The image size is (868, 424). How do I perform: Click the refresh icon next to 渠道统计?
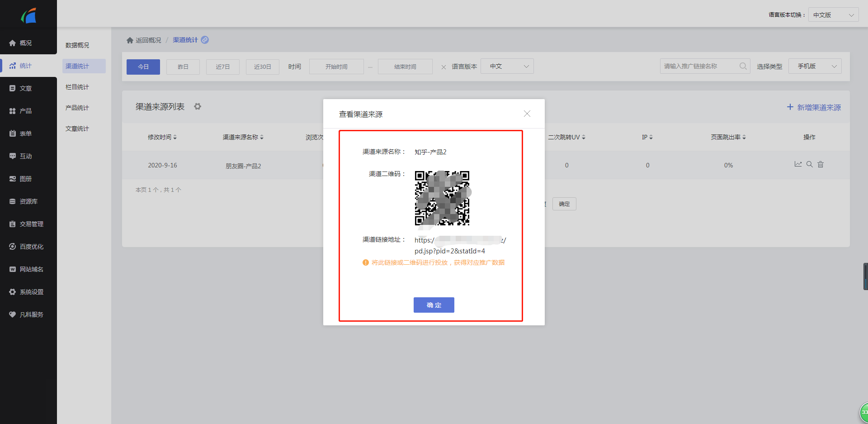click(205, 40)
